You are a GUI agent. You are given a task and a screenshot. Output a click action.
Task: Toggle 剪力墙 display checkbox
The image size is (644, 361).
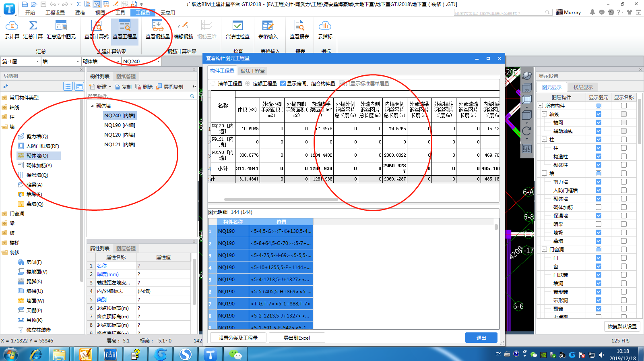599,182
